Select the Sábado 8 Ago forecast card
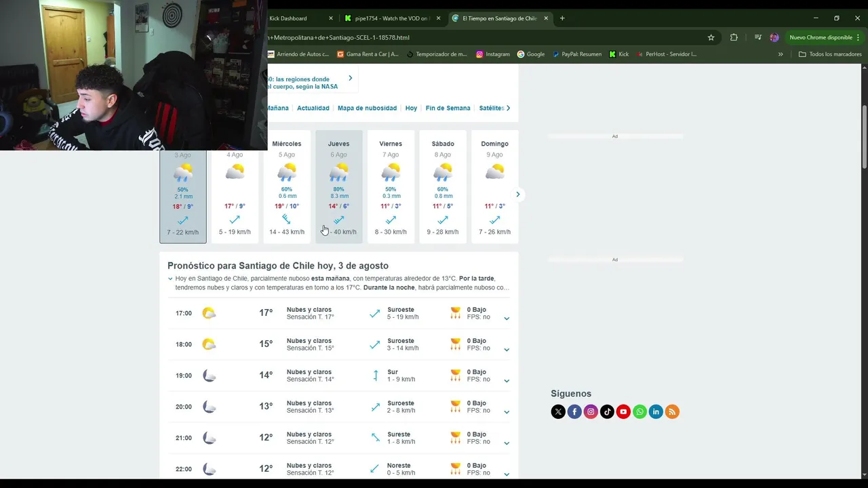 [x=443, y=186]
